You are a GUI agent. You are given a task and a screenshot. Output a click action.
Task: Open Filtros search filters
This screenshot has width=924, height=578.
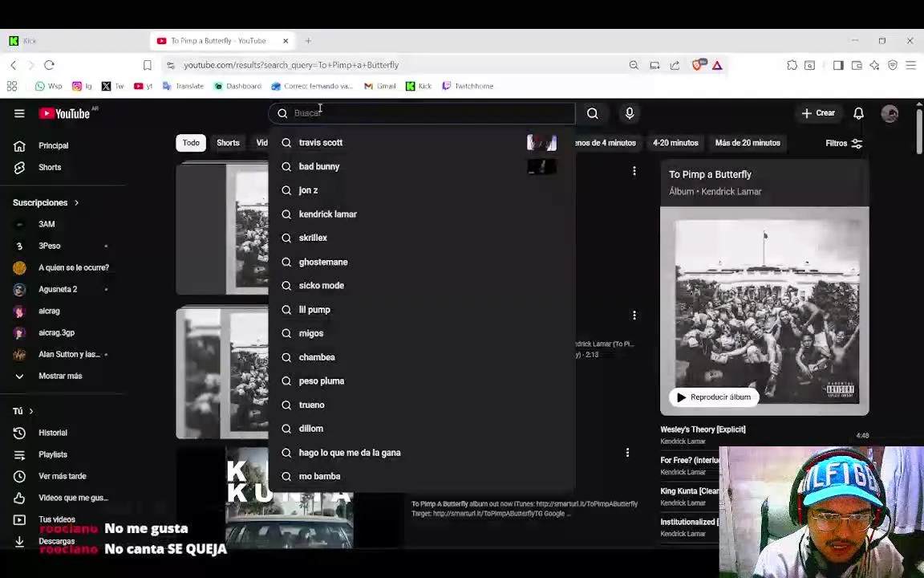pyautogui.click(x=844, y=144)
